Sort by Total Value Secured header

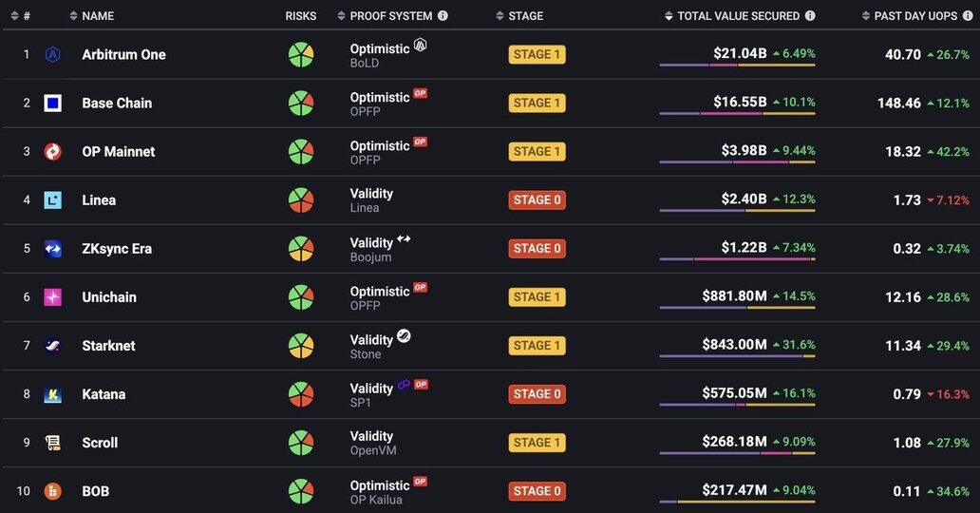tap(737, 16)
